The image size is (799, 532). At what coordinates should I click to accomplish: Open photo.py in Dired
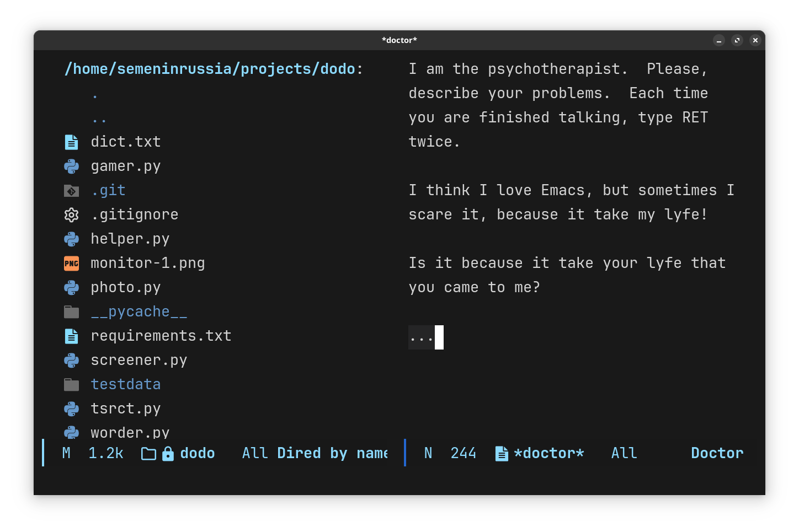pyautogui.click(x=126, y=288)
